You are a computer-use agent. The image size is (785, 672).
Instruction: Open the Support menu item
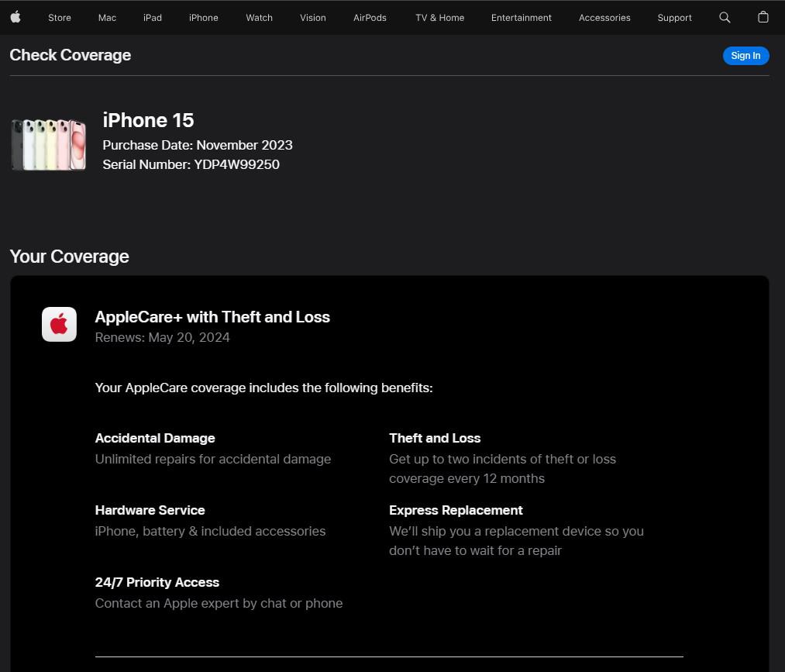[674, 18]
